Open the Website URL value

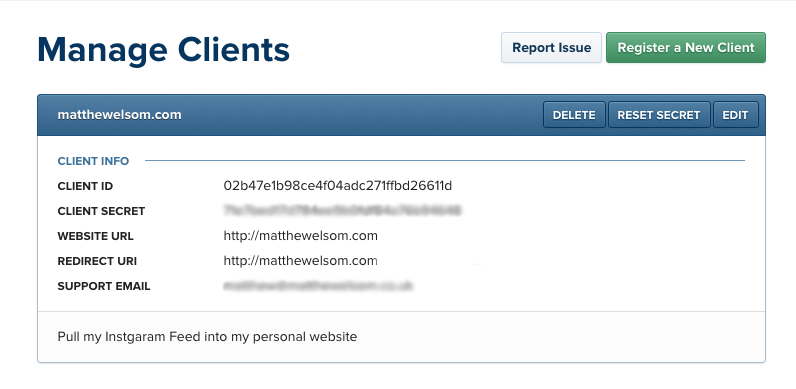301,236
